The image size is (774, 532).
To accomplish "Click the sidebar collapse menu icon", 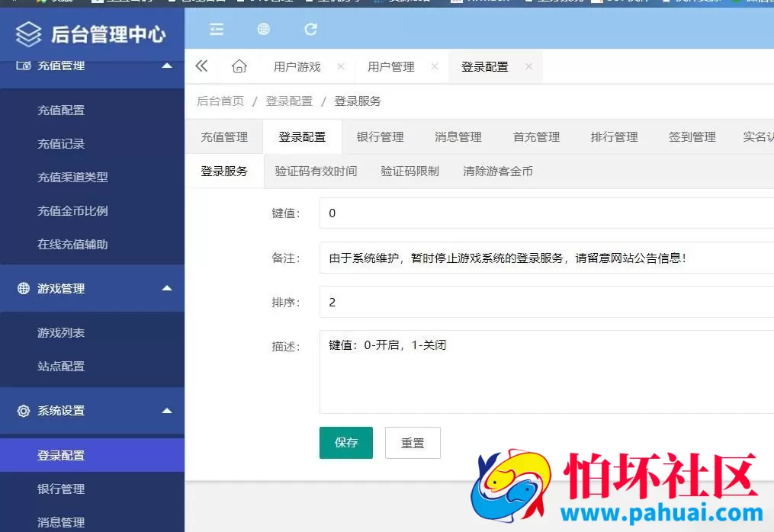I will pyautogui.click(x=217, y=30).
